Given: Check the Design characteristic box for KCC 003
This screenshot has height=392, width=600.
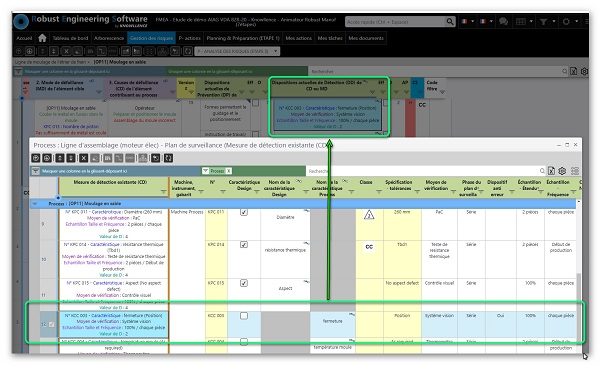Looking at the screenshot, I should click(244, 316).
